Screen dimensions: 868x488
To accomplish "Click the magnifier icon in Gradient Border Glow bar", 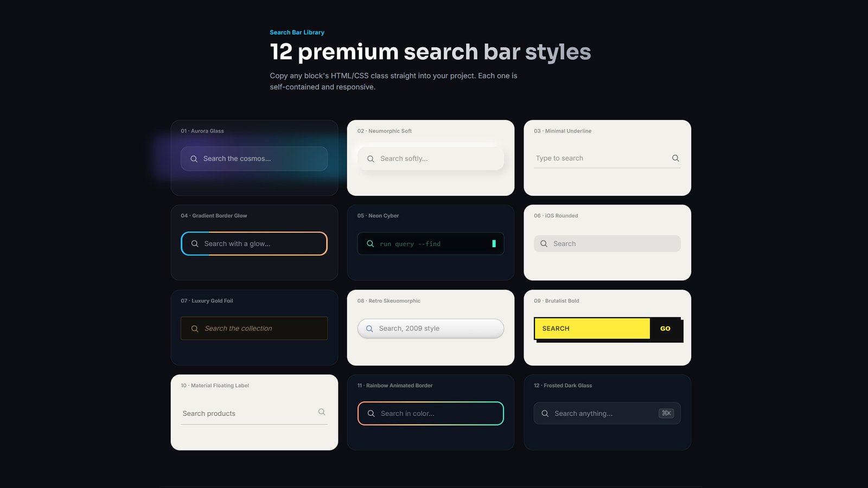I will [195, 243].
